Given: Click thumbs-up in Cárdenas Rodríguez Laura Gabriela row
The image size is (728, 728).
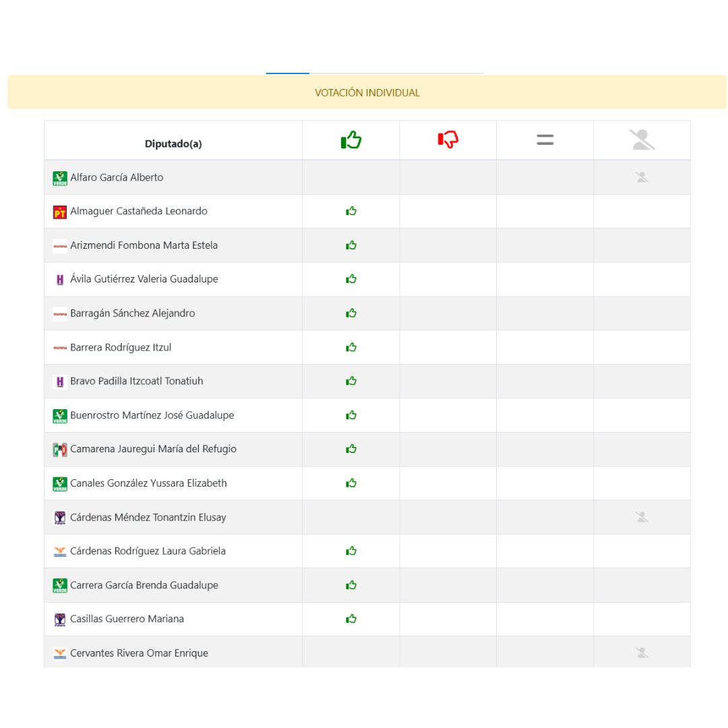Looking at the screenshot, I should pyautogui.click(x=351, y=551).
